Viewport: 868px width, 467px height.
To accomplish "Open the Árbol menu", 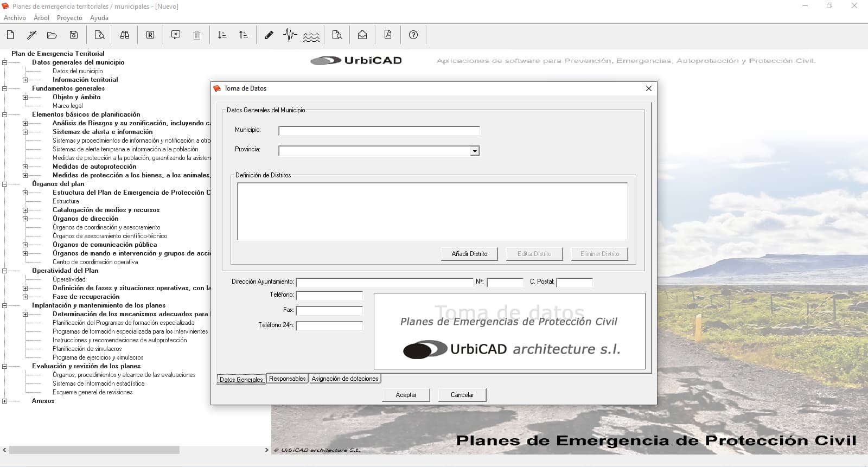I will [41, 18].
